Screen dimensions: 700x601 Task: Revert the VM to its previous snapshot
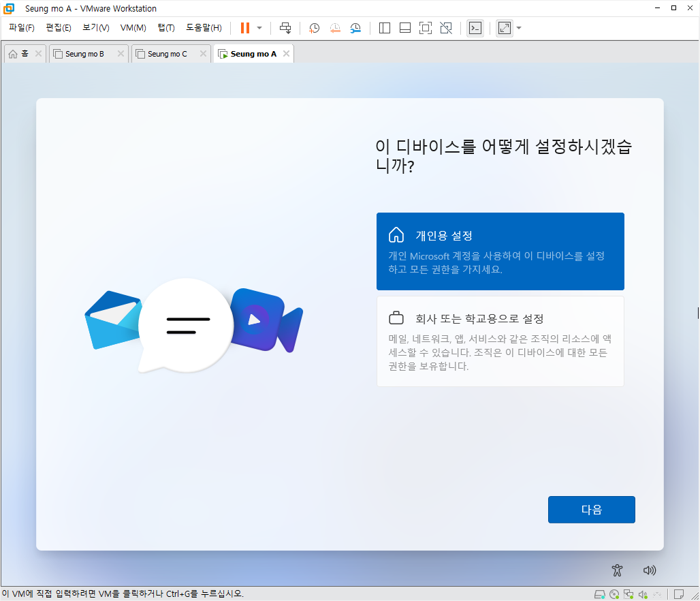pos(335,28)
